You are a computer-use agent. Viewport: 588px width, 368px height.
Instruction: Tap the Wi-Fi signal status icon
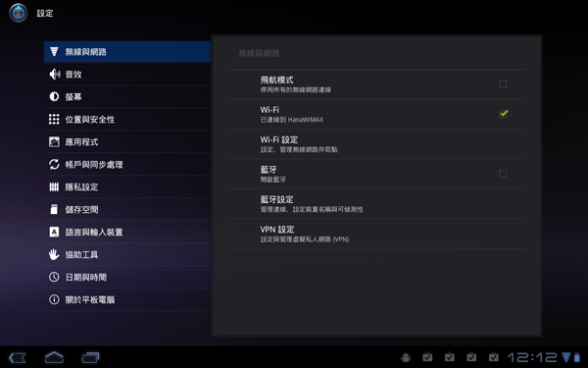[566, 357]
